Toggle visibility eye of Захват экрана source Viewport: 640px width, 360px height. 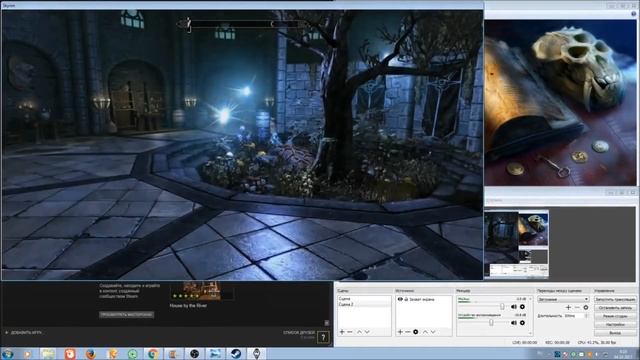point(400,299)
